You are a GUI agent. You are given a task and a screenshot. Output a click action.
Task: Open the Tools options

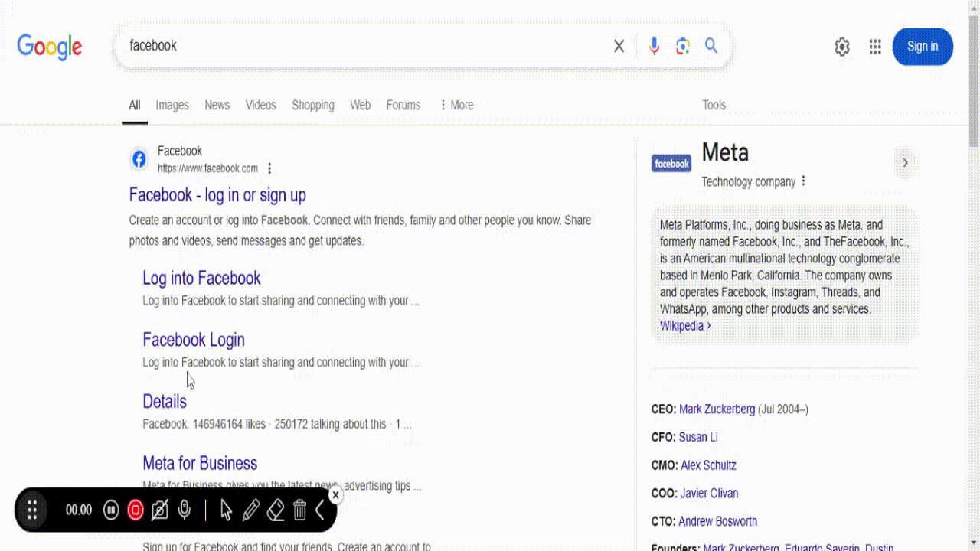[x=714, y=105]
